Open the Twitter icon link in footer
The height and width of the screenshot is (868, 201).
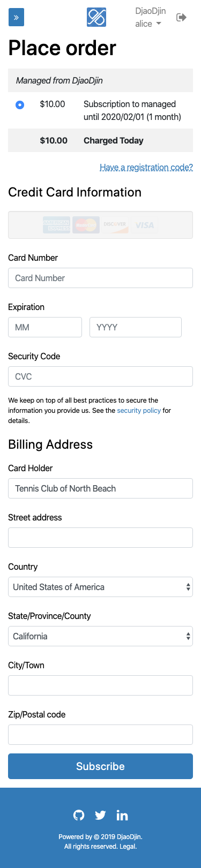[x=100, y=815]
